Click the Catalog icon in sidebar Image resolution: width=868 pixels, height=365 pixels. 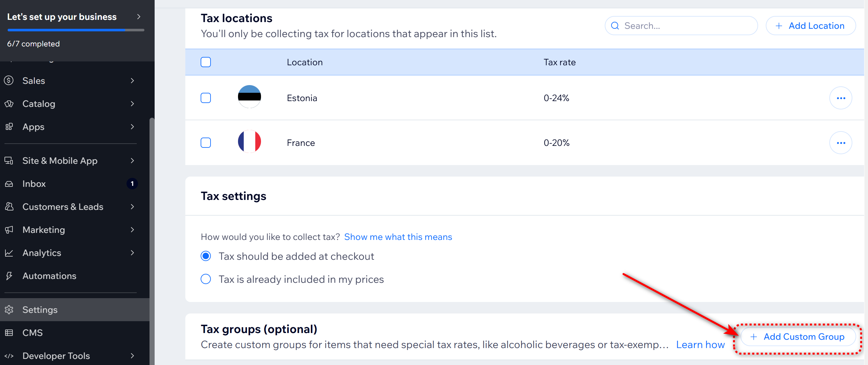(9, 104)
